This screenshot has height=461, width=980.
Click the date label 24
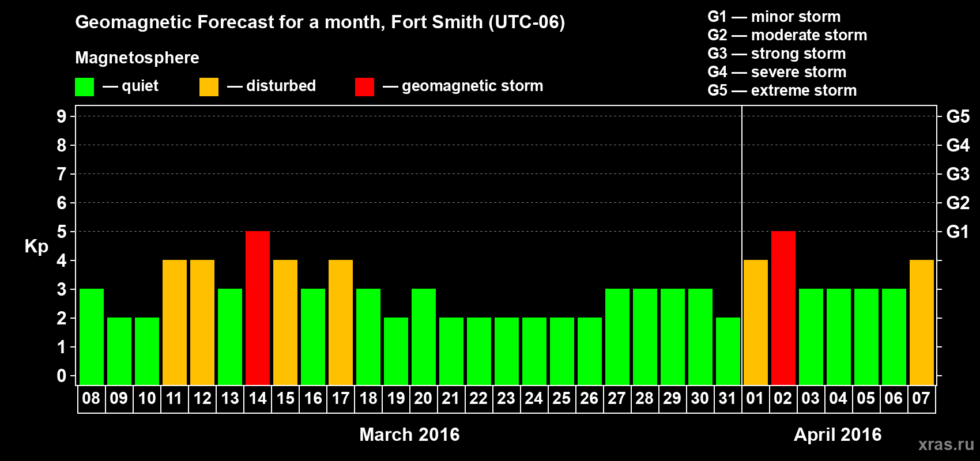tap(534, 399)
